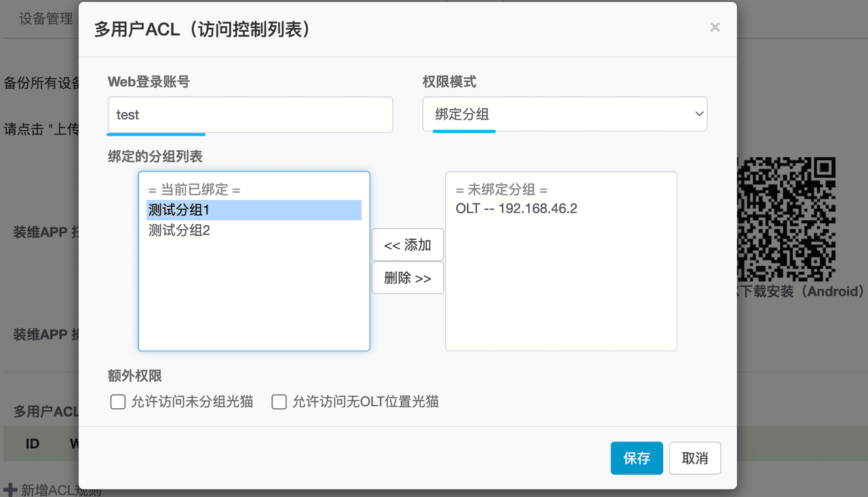Select 测试分组1 in the bound list
The height and width of the screenshot is (497, 868).
pyautogui.click(x=254, y=210)
